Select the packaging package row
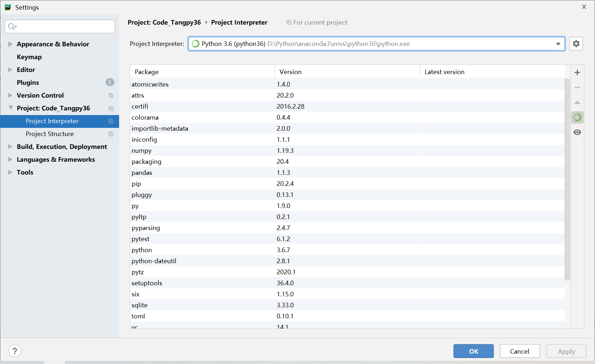 348,162
